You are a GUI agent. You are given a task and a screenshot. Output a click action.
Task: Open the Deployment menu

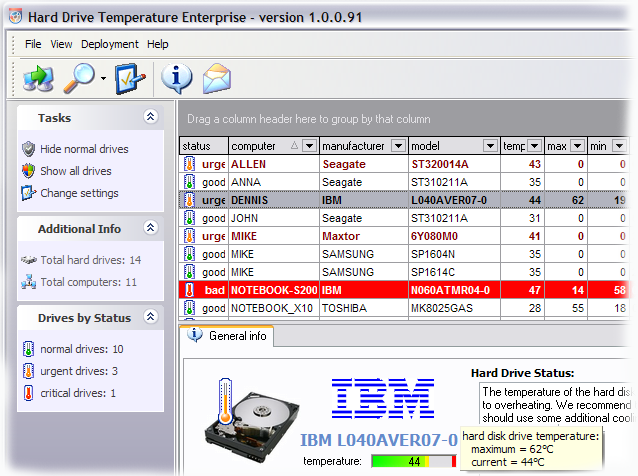point(109,44)
